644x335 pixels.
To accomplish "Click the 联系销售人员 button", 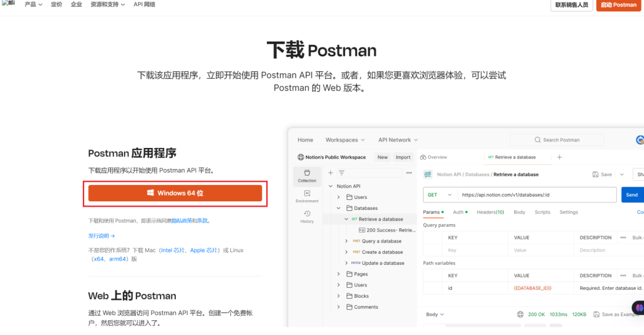I will tap(571, 5).
